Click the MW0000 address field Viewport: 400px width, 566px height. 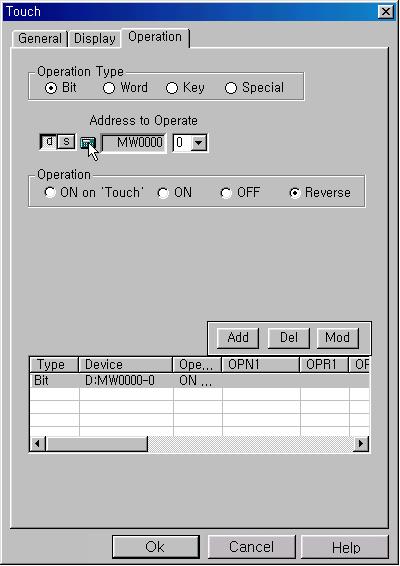pyautogui.click(x=134, y=143)
